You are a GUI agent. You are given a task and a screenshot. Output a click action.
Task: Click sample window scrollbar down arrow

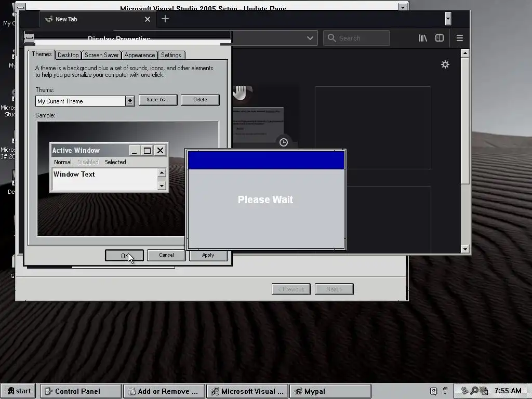[x=162, y=185]
